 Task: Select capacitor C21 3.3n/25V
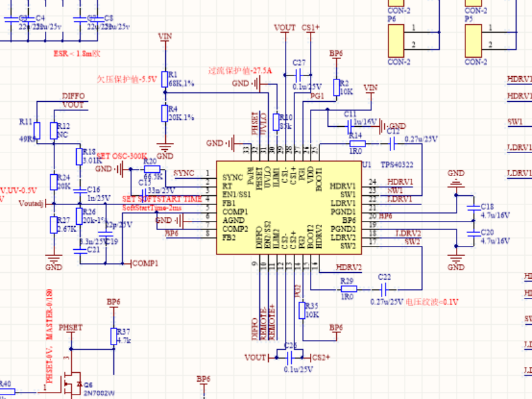pos(80,250)
